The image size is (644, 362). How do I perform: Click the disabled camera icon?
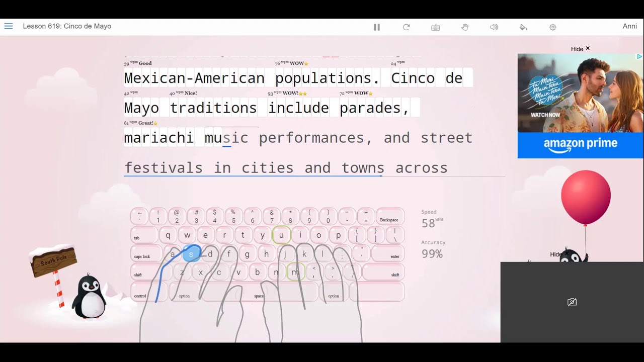(572, 302)
